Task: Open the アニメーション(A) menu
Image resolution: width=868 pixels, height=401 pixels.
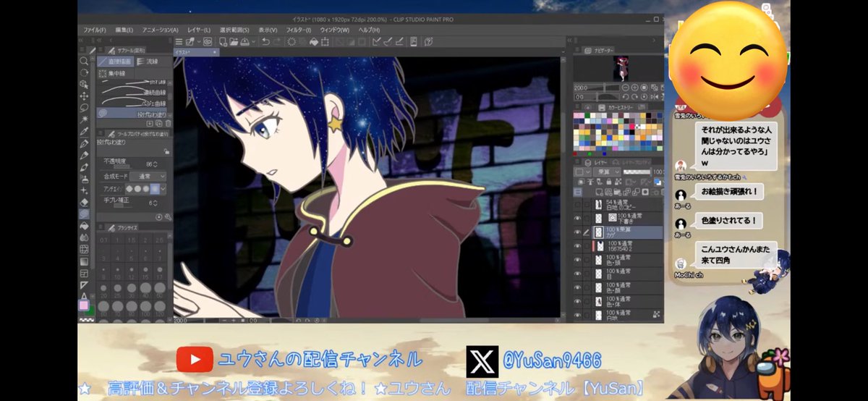Action: tap(161, 30)
